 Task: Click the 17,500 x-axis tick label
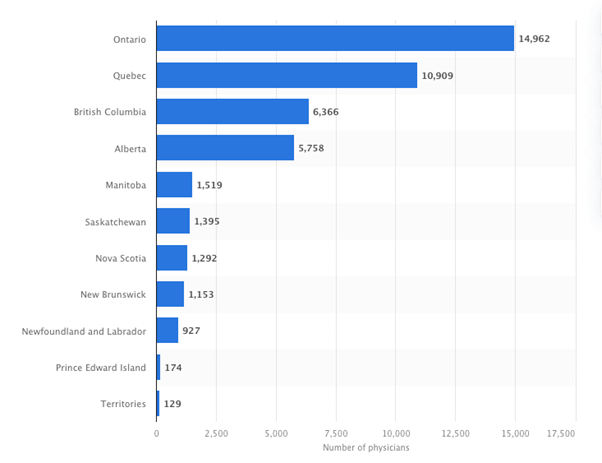pyautogui.click(x=561, y=434)
